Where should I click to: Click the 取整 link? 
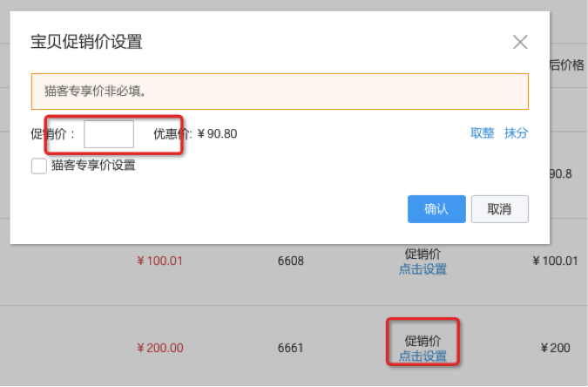click(x=482, y=133)
